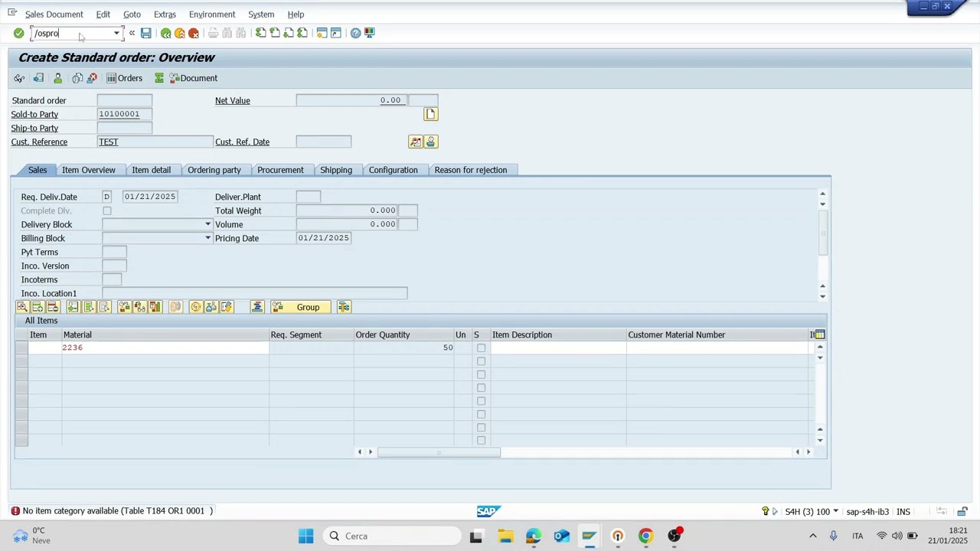Expand the command field history dropdown
Viewport: 980px width, 551px height.
point(116,33)
